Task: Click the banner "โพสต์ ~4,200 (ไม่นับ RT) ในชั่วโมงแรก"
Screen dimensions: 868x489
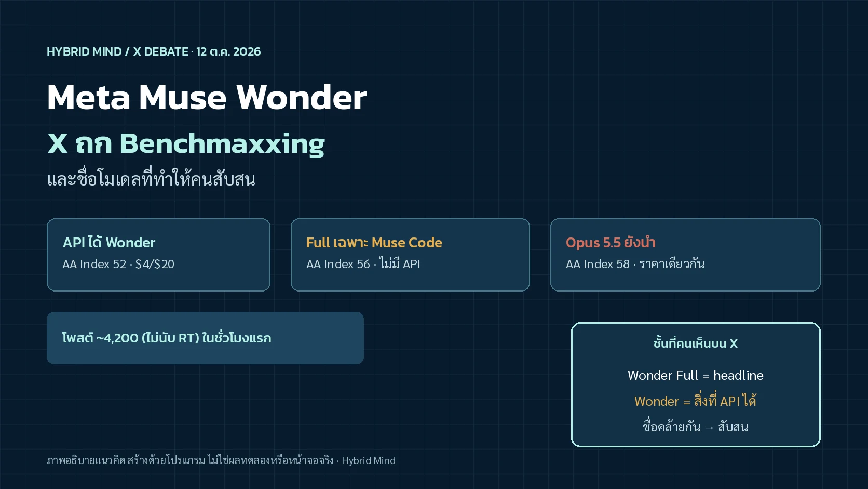Action: click(205, 338)
